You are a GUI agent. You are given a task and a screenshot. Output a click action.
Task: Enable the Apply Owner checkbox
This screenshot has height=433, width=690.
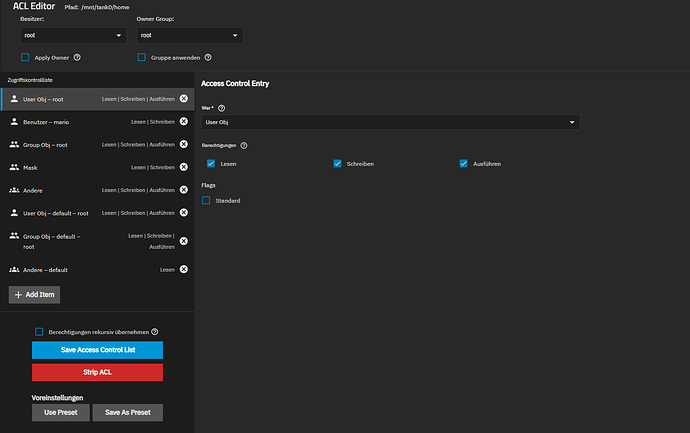click(x=26, y=58)
